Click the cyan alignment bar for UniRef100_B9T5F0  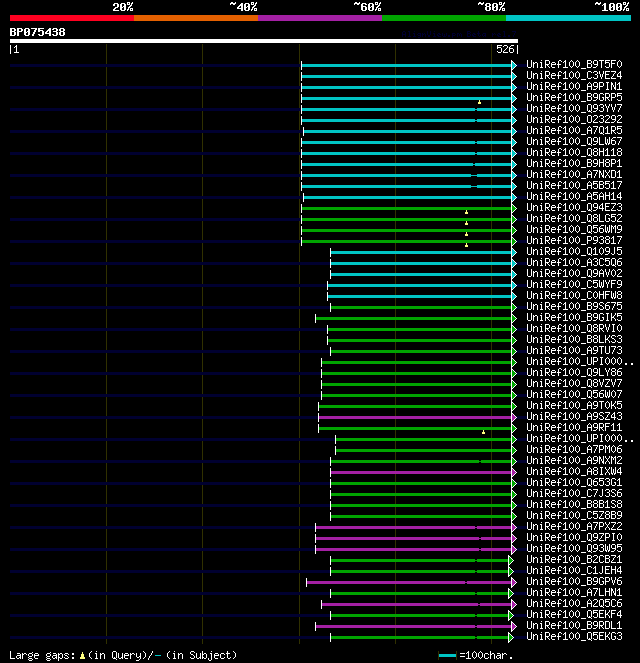[407, 65]
